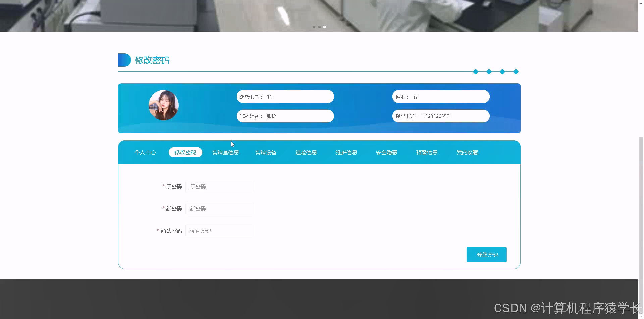Click the page vertical scrollbar thumb
Screen dimensions: 644x319
[641, 225]
